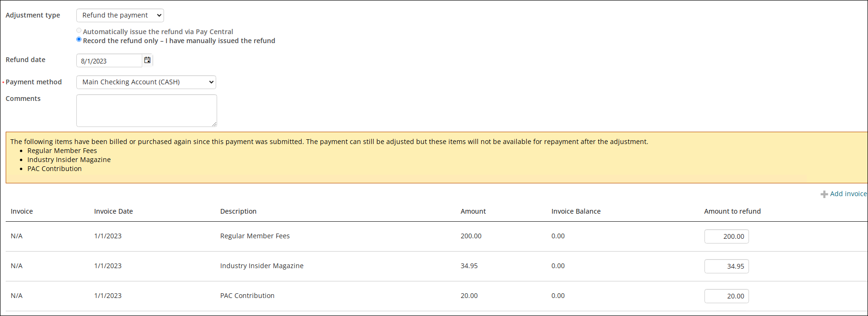This screenshot has height=316, width=868.
Task: Click the Comments label
Action: [23, 99]
